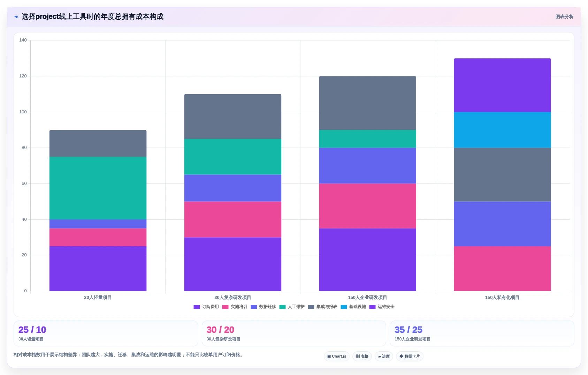Click the blue icon beside the chart title
Image resolution: width=588 pixels, height=375 pixels.
16,17
